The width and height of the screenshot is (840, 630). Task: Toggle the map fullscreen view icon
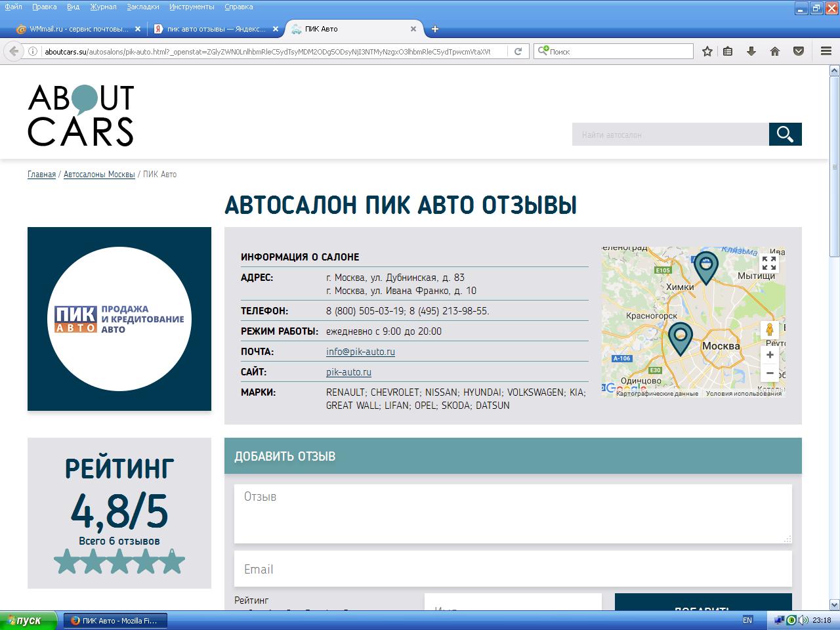pos(769,263)
